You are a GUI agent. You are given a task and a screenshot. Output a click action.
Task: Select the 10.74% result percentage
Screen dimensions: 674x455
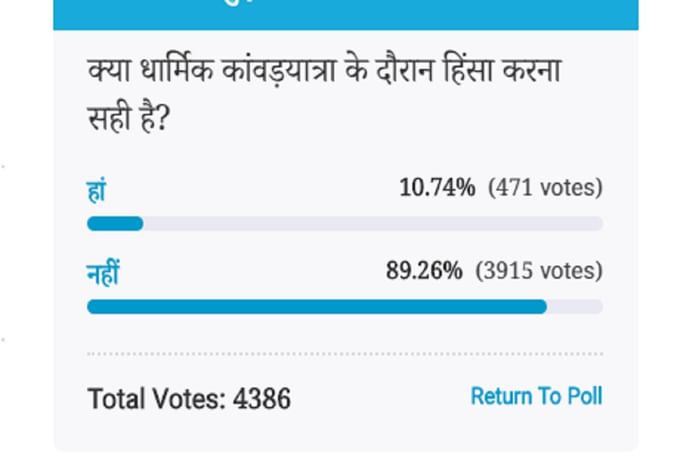[435, 187]
